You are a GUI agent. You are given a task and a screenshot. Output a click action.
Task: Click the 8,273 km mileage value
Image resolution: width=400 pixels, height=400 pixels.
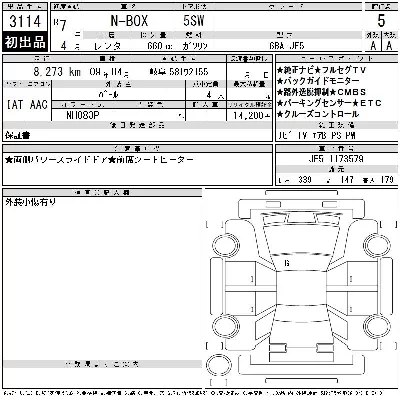click(x=57, y=72)
